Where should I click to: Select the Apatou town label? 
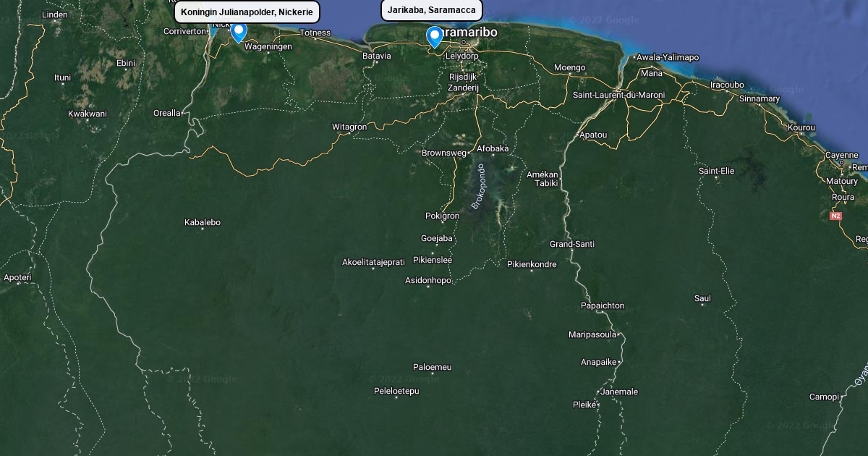click(593, 135)
